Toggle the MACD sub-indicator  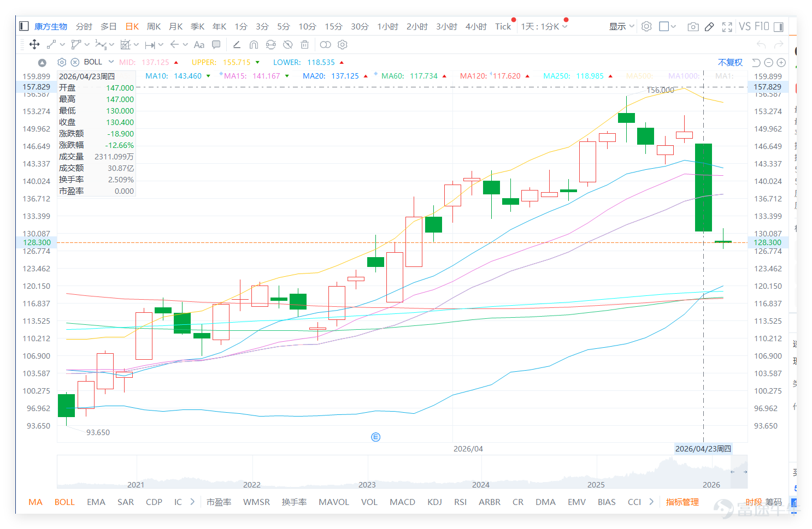click(402, 502)
